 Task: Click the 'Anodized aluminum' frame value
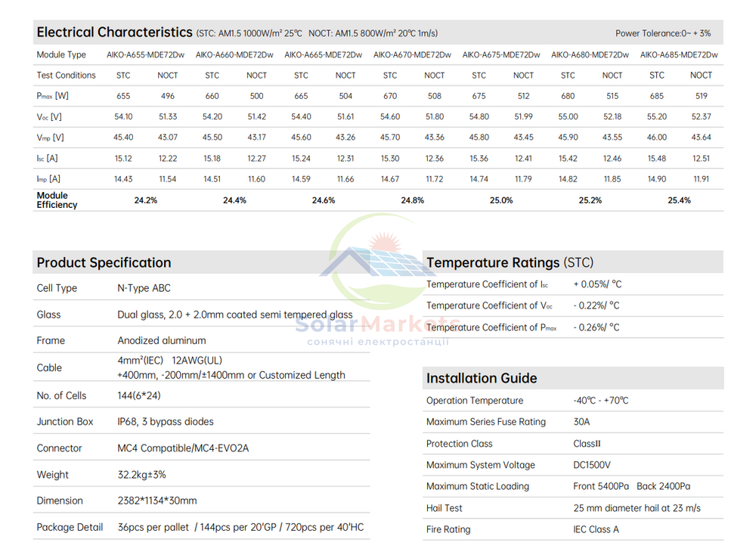(x=162, y=340)
